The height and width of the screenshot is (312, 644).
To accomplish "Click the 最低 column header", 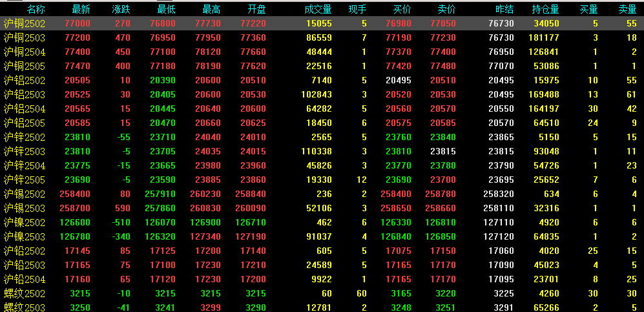I will tap(167, 10).
